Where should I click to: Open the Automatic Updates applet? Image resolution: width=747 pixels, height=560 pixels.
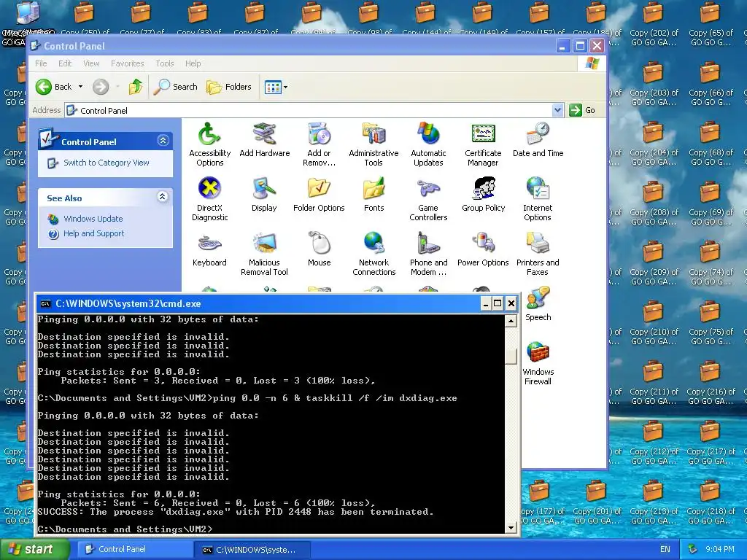pyautogui.click(x=428, y=144)
